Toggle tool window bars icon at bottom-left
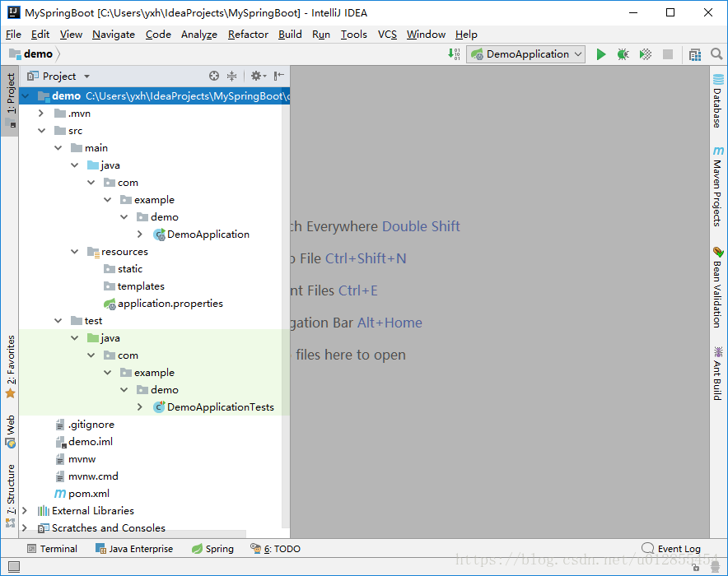This screenshot has height=576, width=728. [x=14, y=566]
